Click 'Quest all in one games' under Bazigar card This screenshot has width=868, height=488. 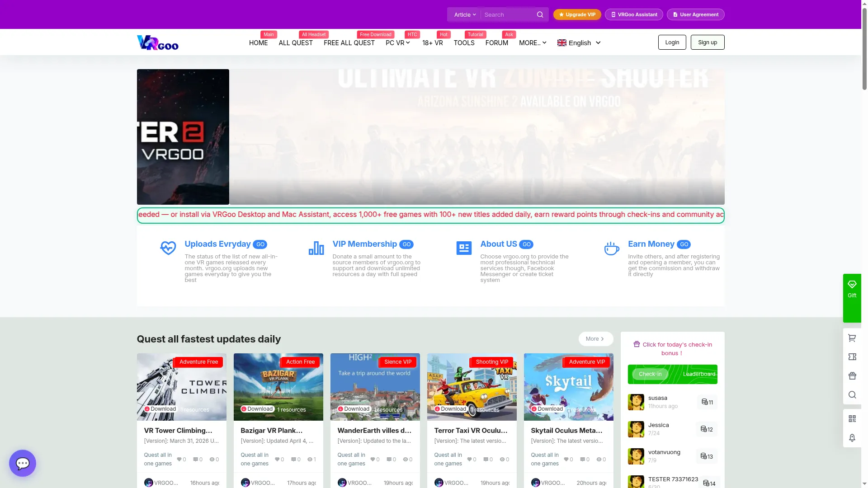click(255, 460)
